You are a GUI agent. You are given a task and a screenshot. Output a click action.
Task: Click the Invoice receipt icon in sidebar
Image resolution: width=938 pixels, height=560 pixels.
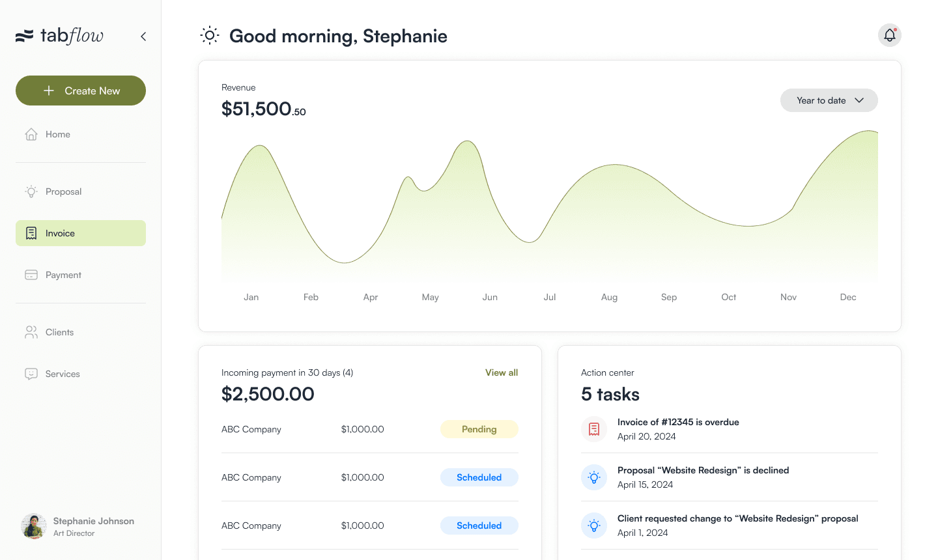(31, 233)
